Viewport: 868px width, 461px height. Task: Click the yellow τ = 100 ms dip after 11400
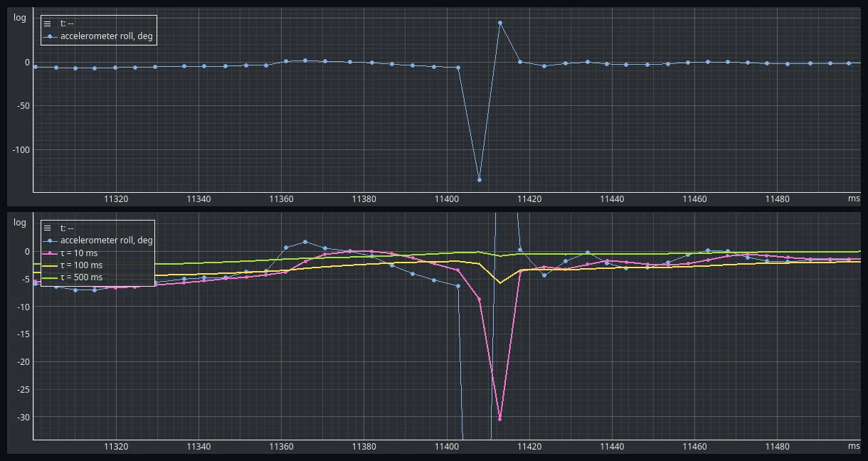point(500,283)
